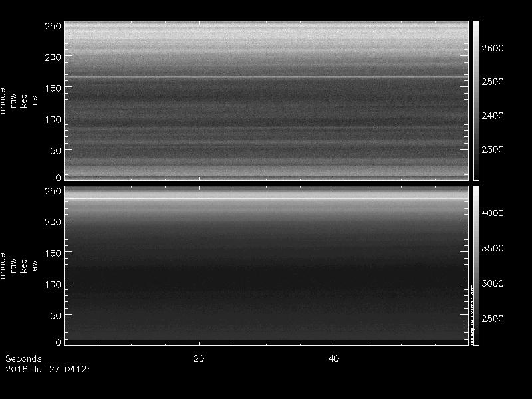Select the 4000 value on lower colorbar
The height and width of the screenshot is (399, 532).
[493, 213]
